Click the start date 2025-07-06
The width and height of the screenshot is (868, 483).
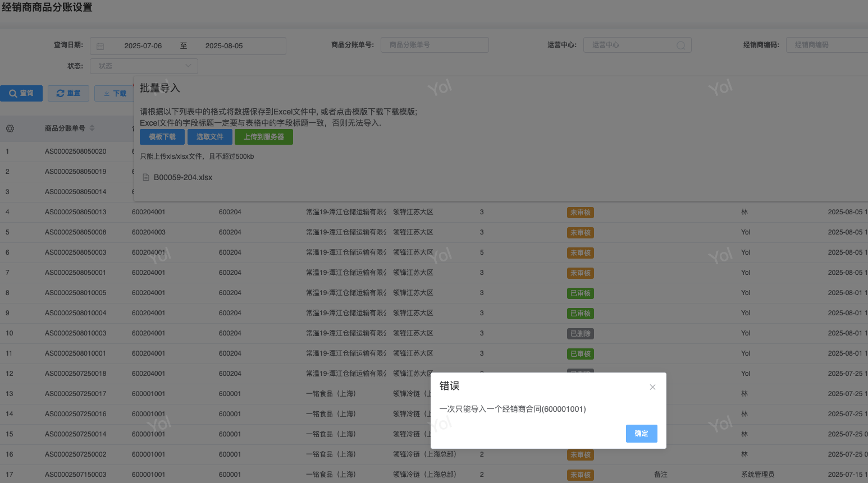pyautogui.click(x=143, y=46)
